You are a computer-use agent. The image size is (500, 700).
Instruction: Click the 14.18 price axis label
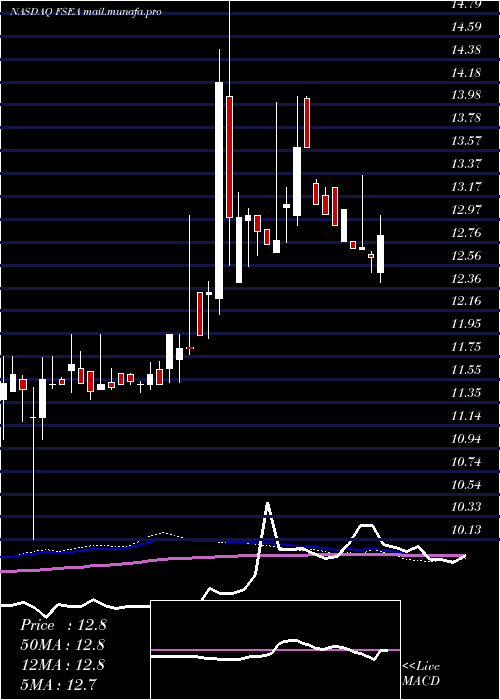[x=467, y=72]
